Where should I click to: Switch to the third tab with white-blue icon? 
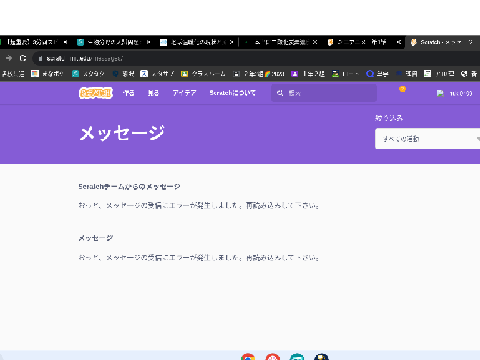(x=197, y=42)
